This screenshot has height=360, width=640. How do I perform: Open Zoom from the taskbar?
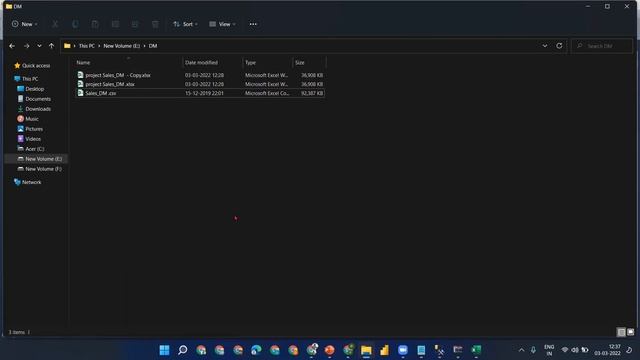click(403, 350)
